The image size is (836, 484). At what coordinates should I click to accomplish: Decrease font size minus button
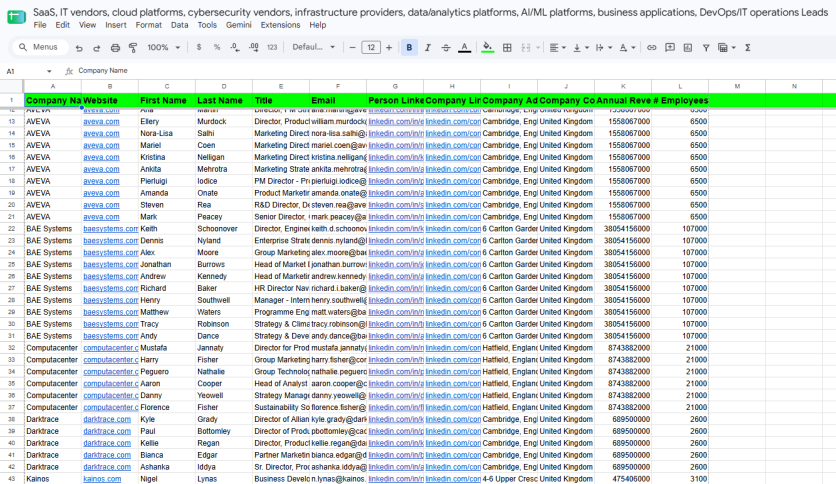[x=352, y=47]
